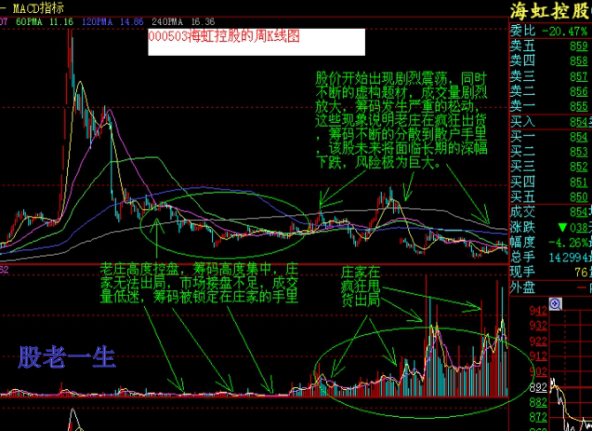The height and width of the screenshot is (432, 593).
Task: Select the 卖五 order book row
Action: 551,47
